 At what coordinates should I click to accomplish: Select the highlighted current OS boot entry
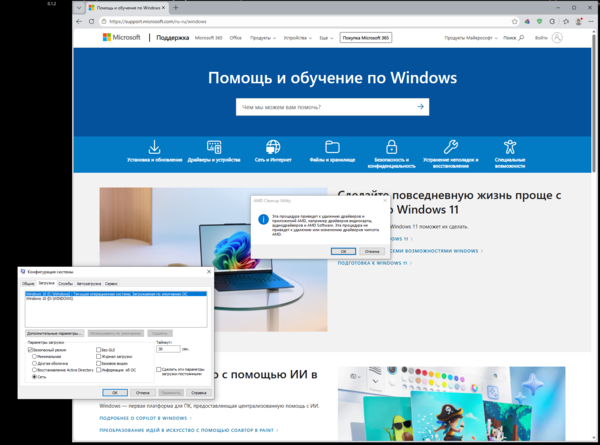(x=116, y=294)
